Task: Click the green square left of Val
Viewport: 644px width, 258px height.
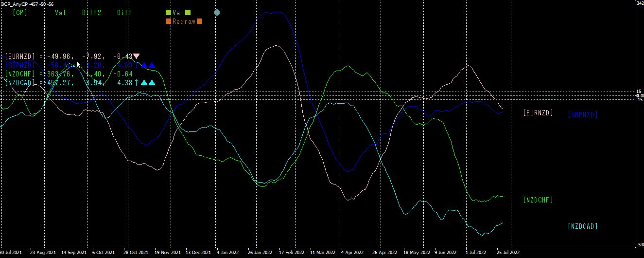Action: (x=168, y=13)
